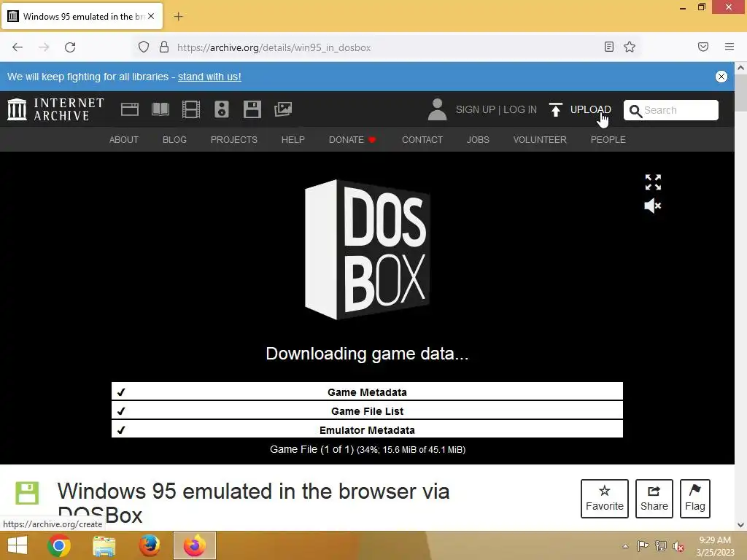Click the upload arrow icon
The height and width of the screenshot is (560, 747).
coord(555,109)
